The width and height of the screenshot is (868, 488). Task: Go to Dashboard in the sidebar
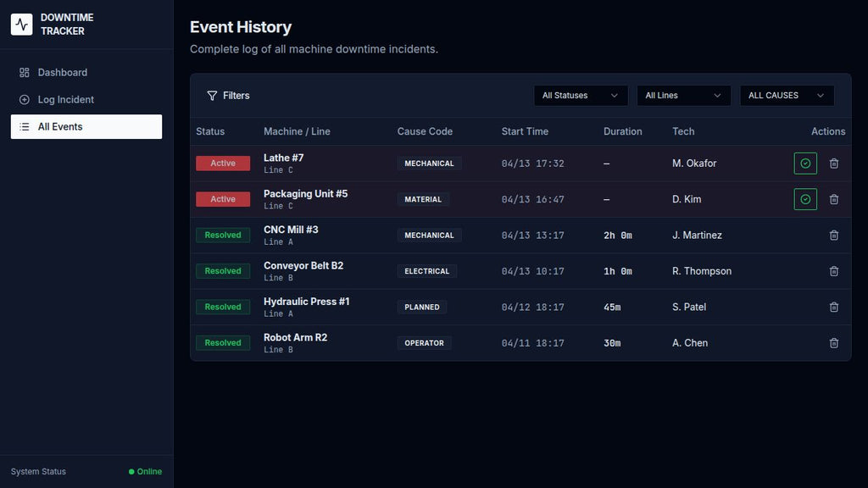pyautogui.click(x=62, y=73)
